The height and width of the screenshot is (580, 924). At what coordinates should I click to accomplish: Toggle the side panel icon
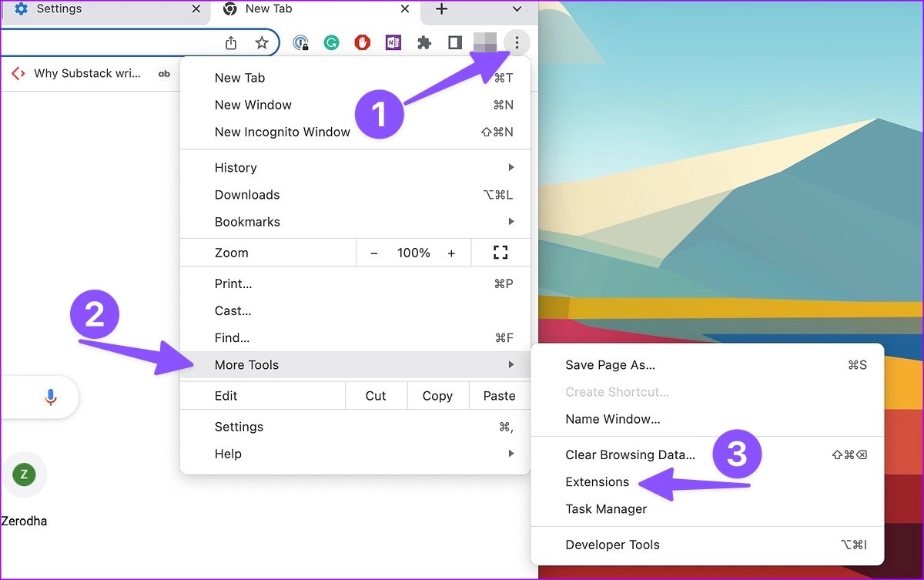tap(455, 43)
